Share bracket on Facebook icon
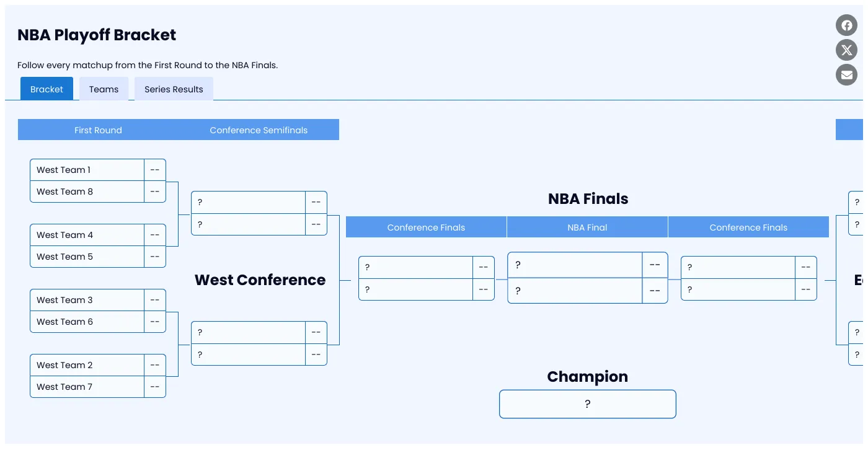 846,25
